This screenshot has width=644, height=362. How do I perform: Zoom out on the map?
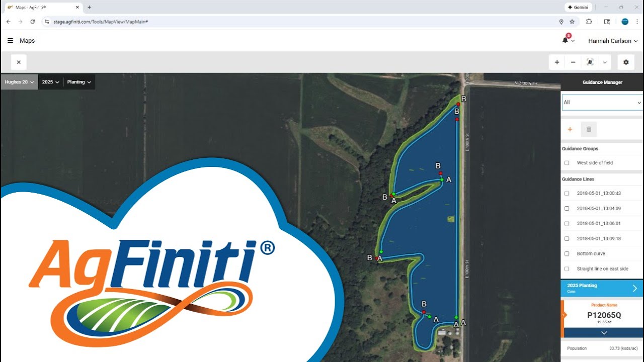tap(573, 62)
